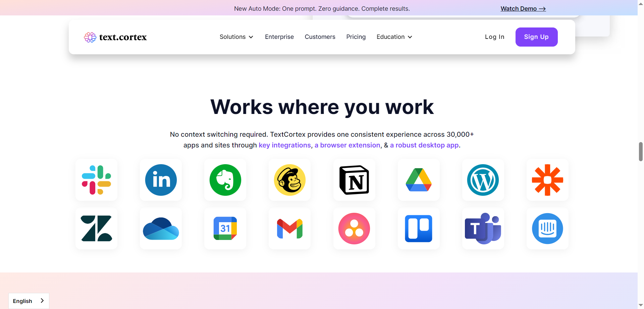This screenshot has width=644, height=309.
Task: Open the Google Calendar icon
Action: click(225, 228)
